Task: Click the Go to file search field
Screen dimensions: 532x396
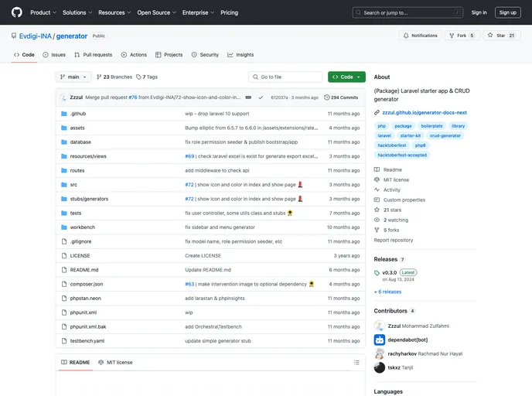Action: point(285,77)
